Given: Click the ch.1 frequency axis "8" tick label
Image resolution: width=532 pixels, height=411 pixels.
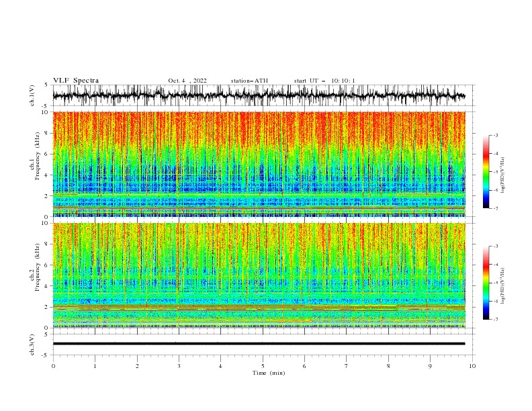Looking at the screenshot, I should click(47, 133).
